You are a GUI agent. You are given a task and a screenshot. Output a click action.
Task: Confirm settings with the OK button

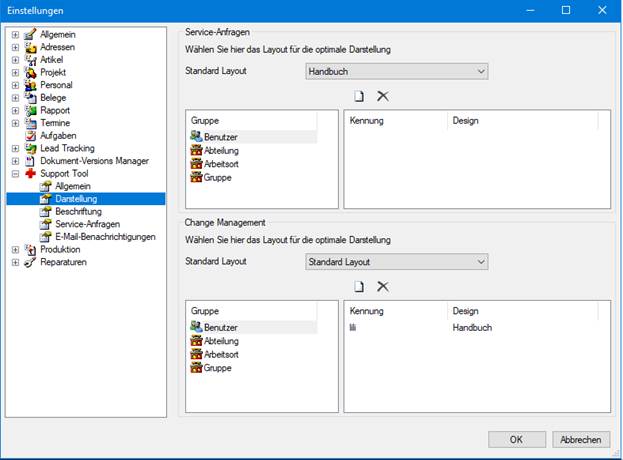click(517, 439)
